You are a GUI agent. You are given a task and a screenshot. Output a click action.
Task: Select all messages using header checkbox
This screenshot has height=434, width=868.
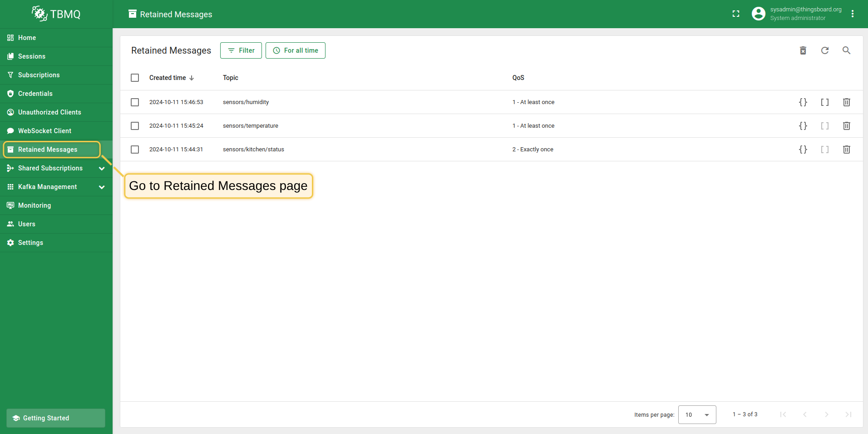[134, 77]
